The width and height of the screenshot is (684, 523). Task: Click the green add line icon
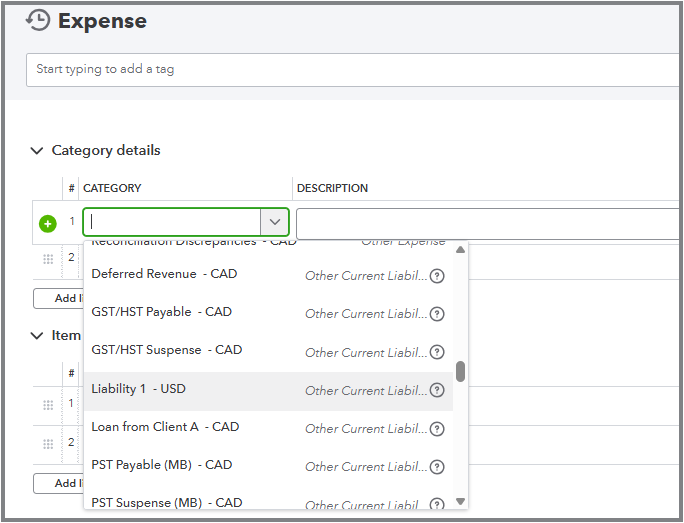point(48,223)
